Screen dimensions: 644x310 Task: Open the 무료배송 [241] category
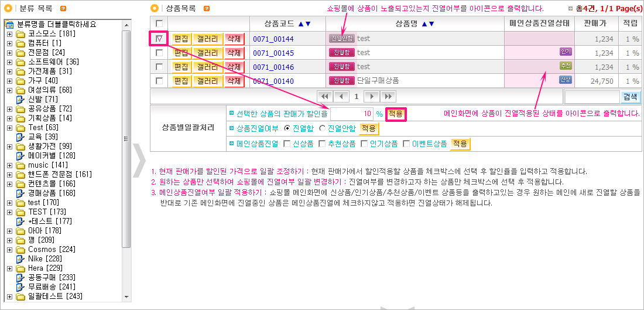(47, 287)
